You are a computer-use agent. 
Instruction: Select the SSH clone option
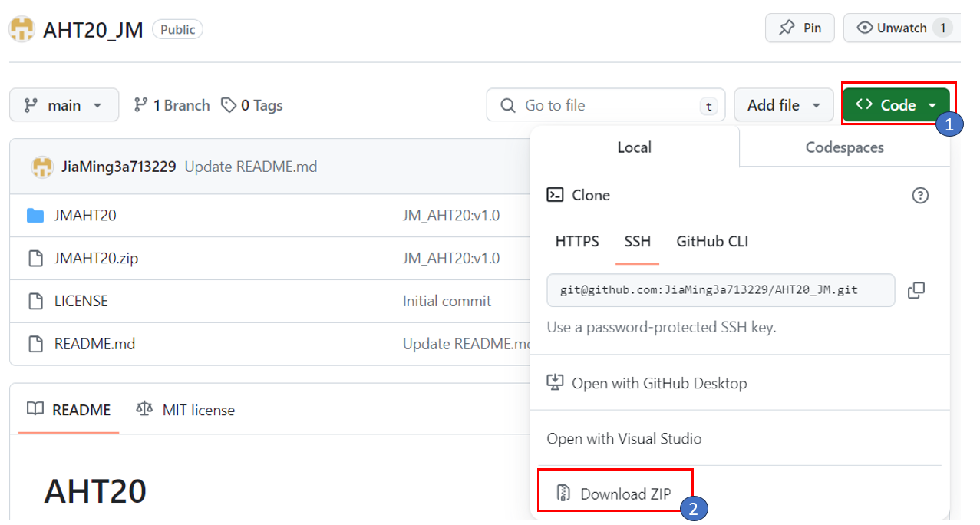coord(638,241)
